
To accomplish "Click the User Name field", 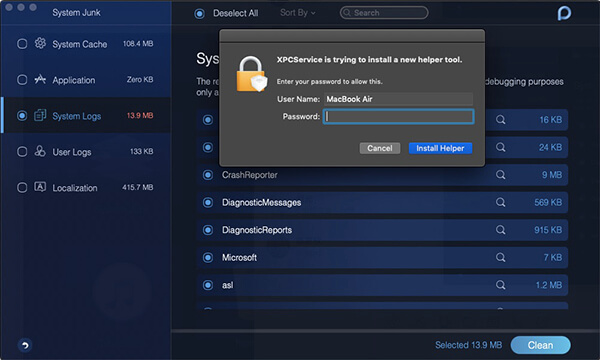I will coord(398,99).
